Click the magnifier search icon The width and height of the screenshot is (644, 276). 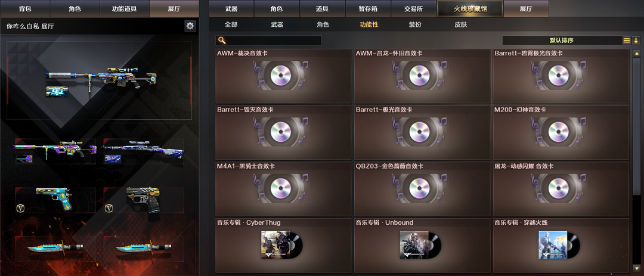pyautogui.click(x=221, y=41)
